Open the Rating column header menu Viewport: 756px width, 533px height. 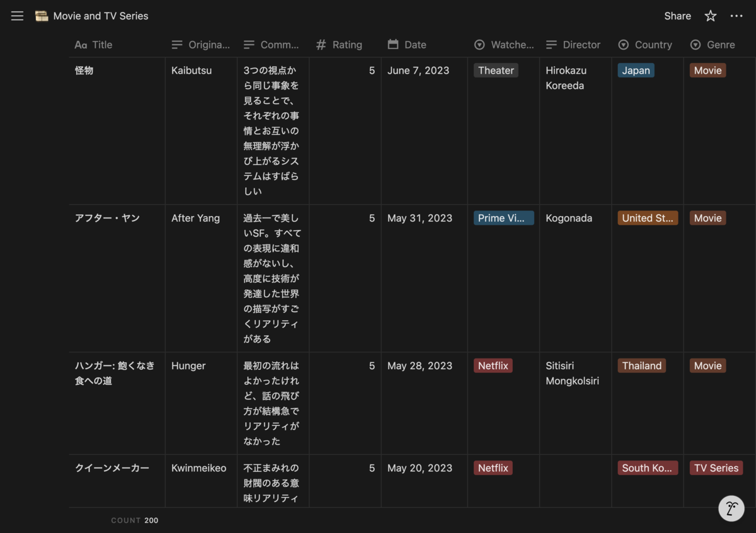[345, 45]
